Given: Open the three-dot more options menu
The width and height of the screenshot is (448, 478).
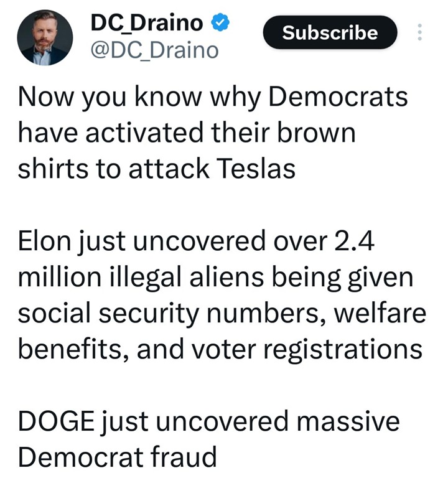Looking at the screenshot, I should point(419,32).
